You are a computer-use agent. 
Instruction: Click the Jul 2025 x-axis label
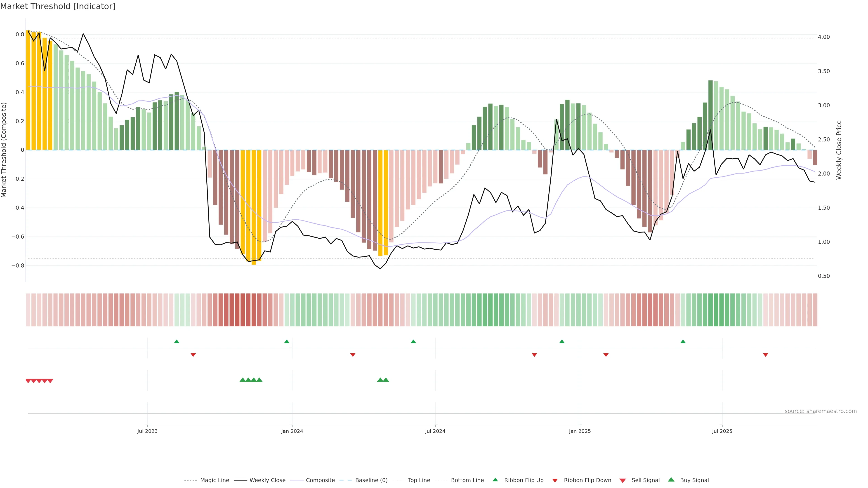(722, 431)
